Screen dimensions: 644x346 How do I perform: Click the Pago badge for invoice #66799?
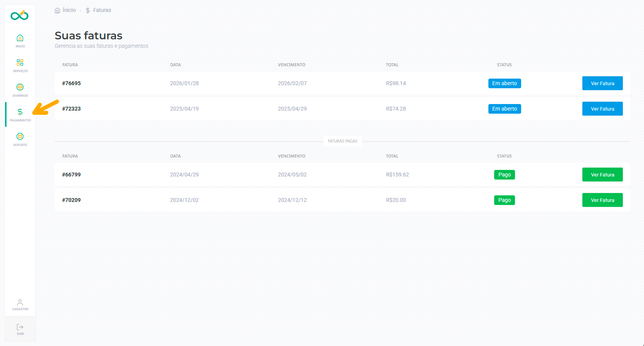click(504, 175)
